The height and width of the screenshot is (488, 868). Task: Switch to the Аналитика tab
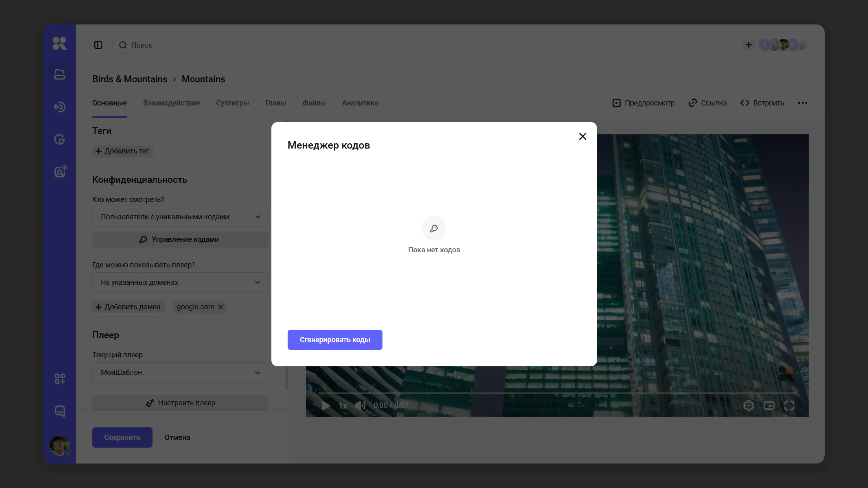pos(360,103)
